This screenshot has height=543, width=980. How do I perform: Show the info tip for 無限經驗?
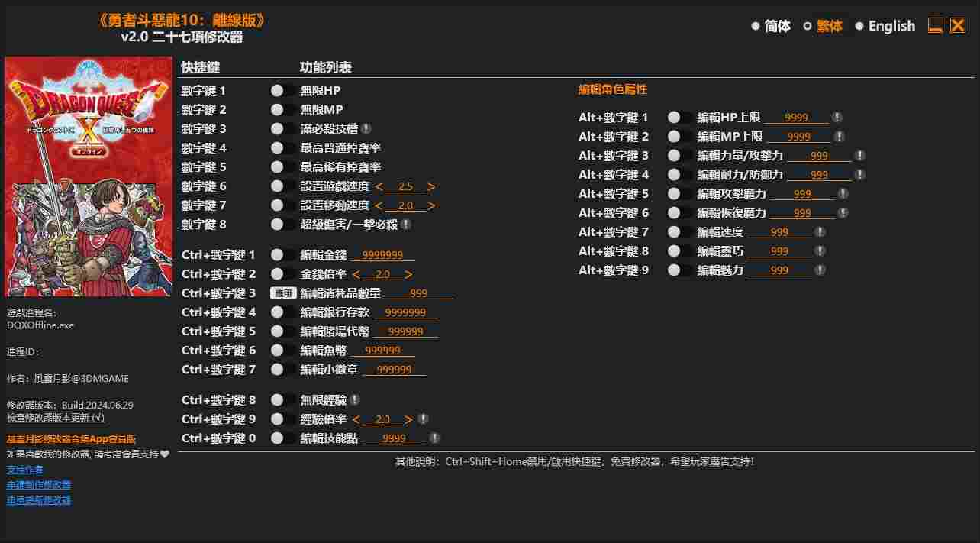point(355,400)
